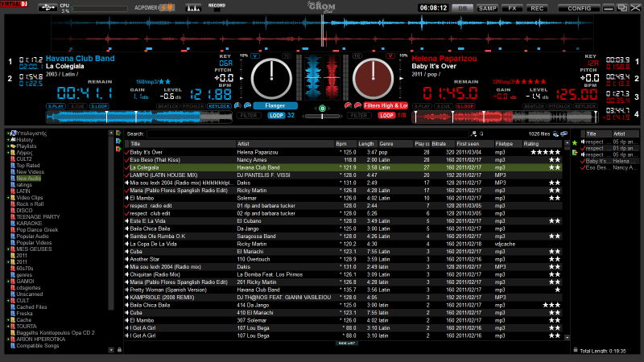
Task: Toggle the TC timecode button on right deck
Action: [357, 56]
